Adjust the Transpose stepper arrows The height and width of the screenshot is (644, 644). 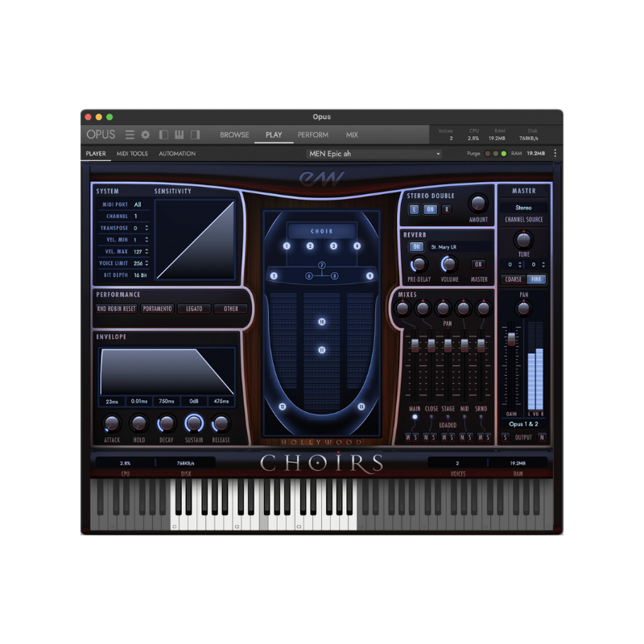tap(147, 228)
